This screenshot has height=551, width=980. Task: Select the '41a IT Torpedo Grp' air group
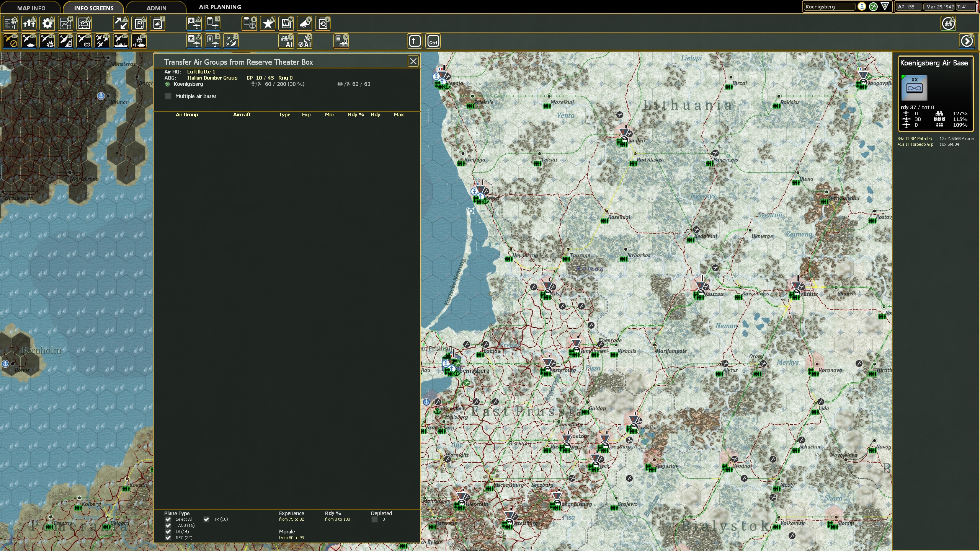pyautogui.click(x=915, y=144)
